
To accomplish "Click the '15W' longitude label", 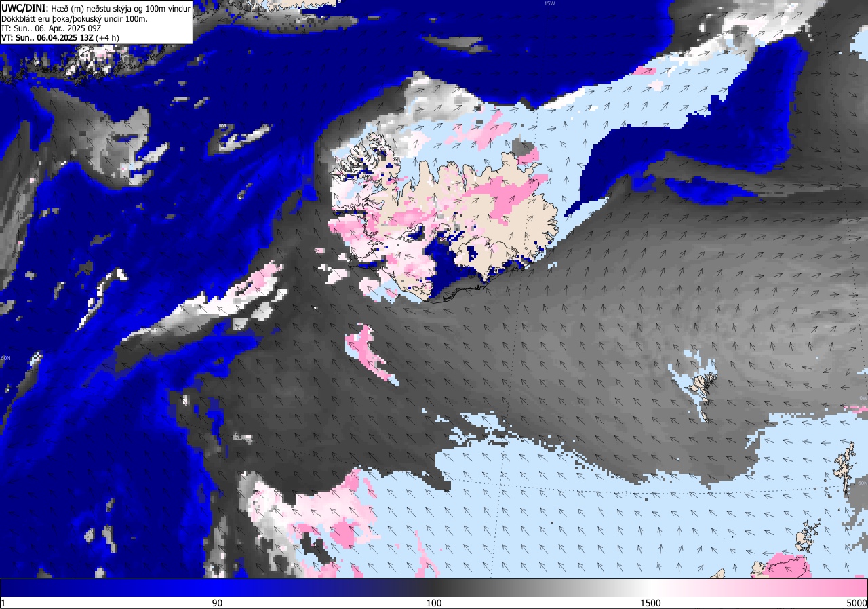I will click(x=549, y=3).
